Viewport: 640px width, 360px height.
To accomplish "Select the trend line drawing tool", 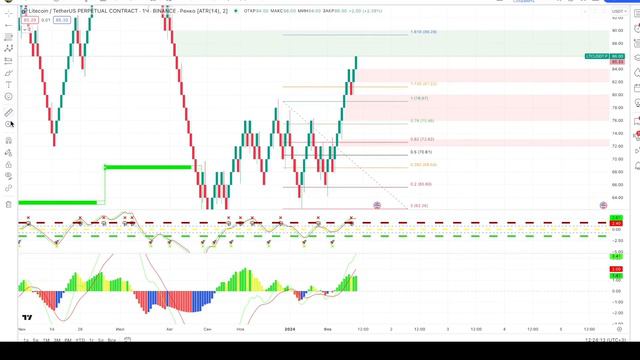I will 9,25.
